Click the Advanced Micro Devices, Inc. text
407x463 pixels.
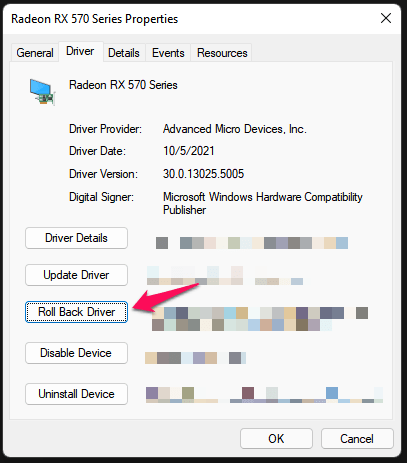[235, 129]
